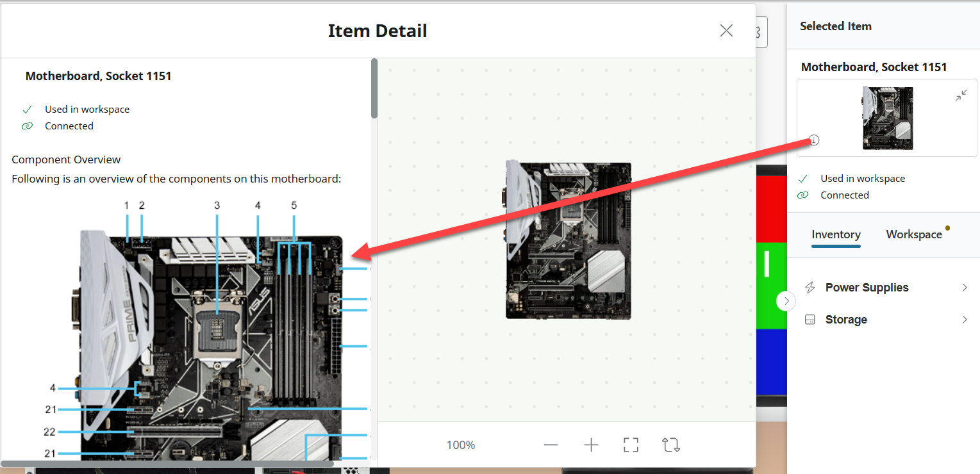The image size is (980, 474).
Task: Click diagram callout number 2
Action: click(142, 206)
